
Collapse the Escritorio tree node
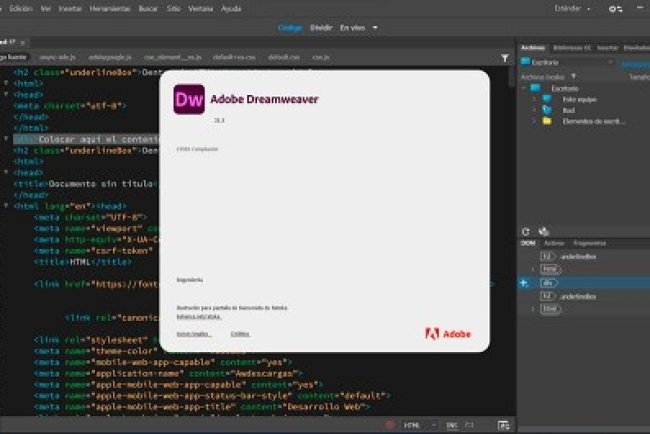pos(524,88)
